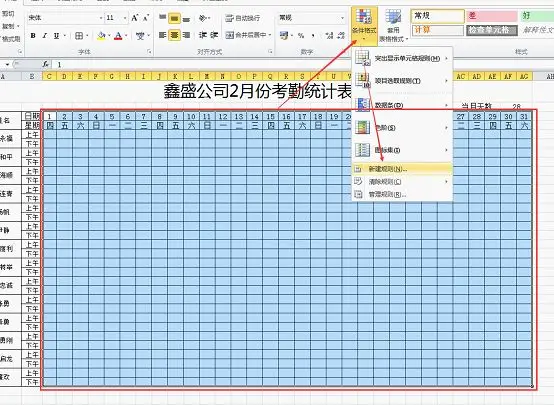Click the Conditional Formatting (条件格式) button
This screenshot has height=405, width=554.
click(x=364, y=25)
